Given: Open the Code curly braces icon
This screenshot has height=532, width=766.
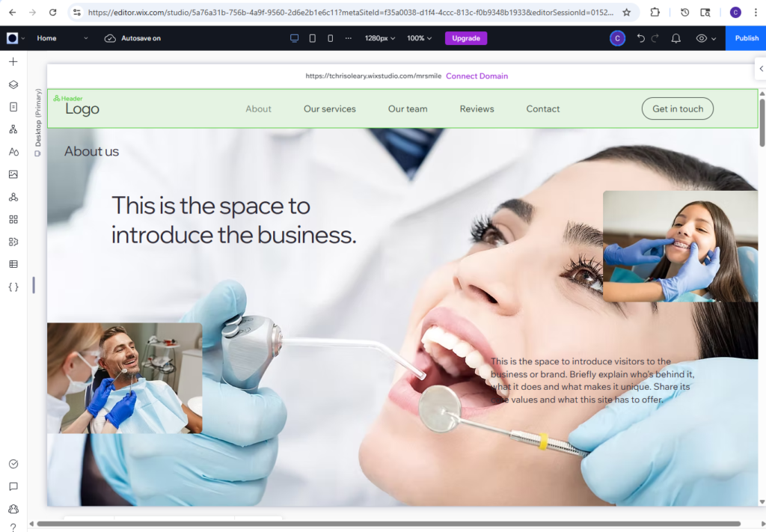Looking at the screenshot, I should 13,287.
